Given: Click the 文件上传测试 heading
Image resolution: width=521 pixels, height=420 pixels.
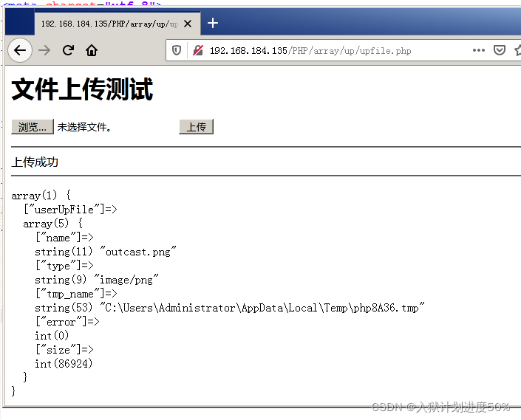Looking at the screenshot, I should [x=82, y=89].
